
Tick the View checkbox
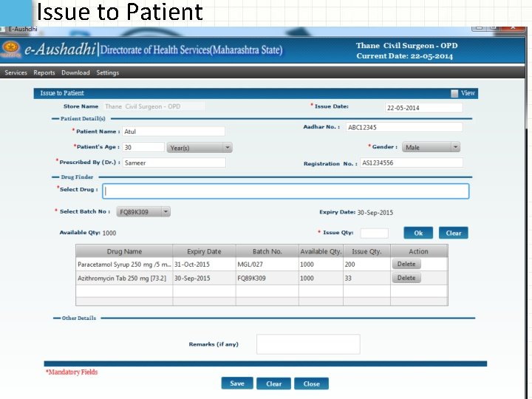click(x=454, y=93)
